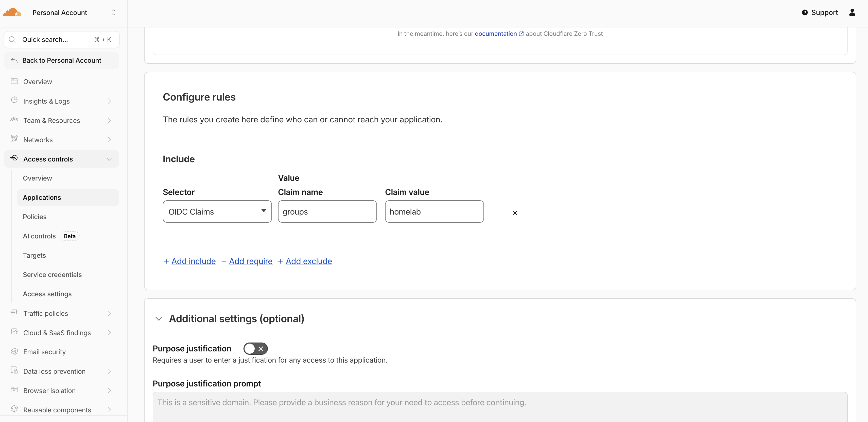Expand the Insights & Logs chevron
Image resolution: width=868 pixels, height=422 pixels.
click(109, 101)
